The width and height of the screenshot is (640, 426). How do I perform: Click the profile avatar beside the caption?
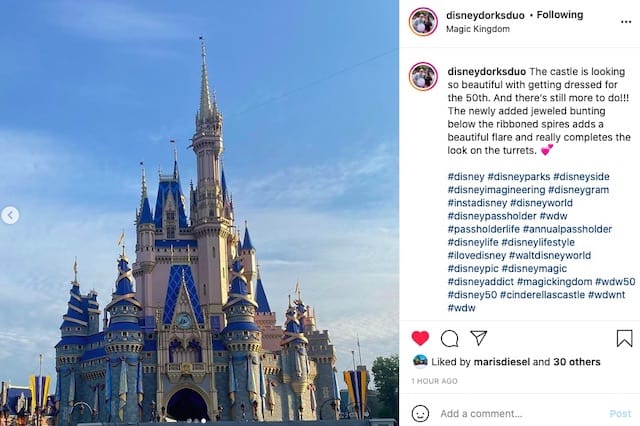[x=423, y=76]
